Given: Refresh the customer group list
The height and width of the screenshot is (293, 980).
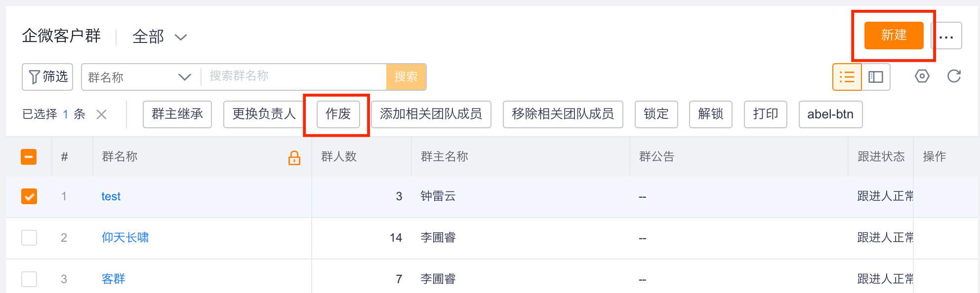Looking at the screenshot, I should click(x=954, y=76).
